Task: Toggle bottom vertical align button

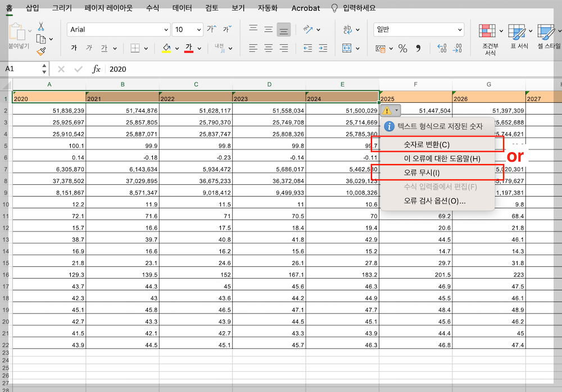Action: pos(283,30)
